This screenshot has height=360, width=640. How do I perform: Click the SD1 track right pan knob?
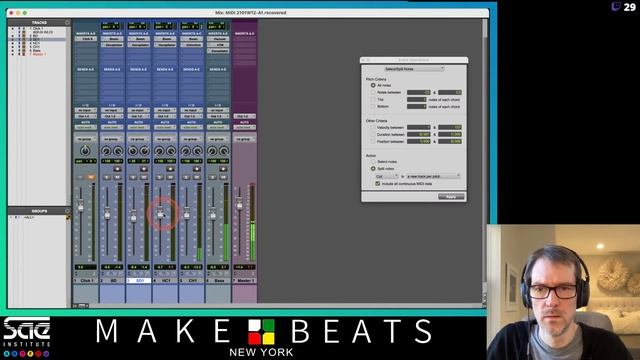tap(144, 151)
